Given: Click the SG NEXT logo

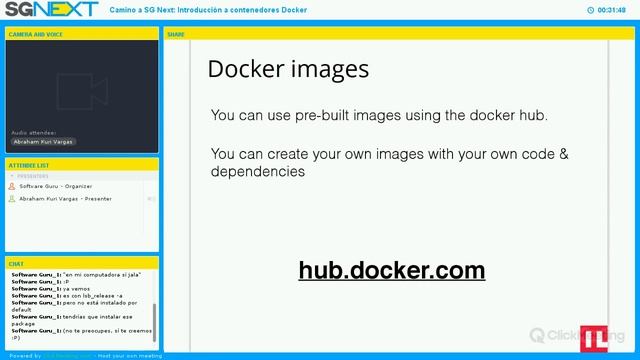Looking at the screenshot, I should point(51,9).
